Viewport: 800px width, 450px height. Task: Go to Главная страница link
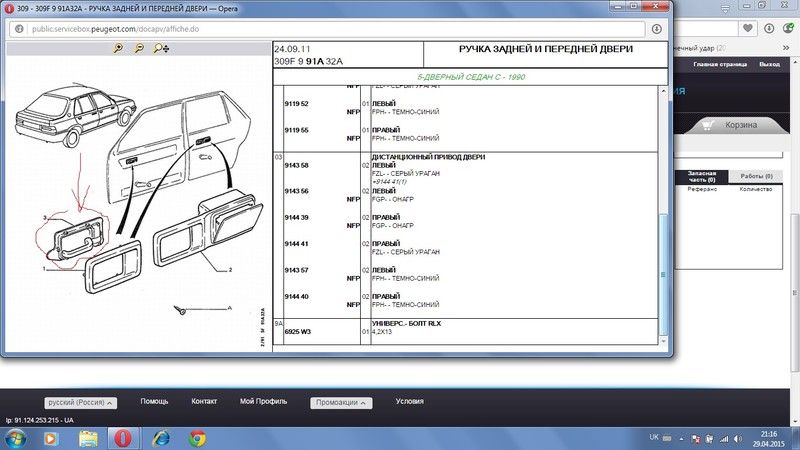click(720, 64)
